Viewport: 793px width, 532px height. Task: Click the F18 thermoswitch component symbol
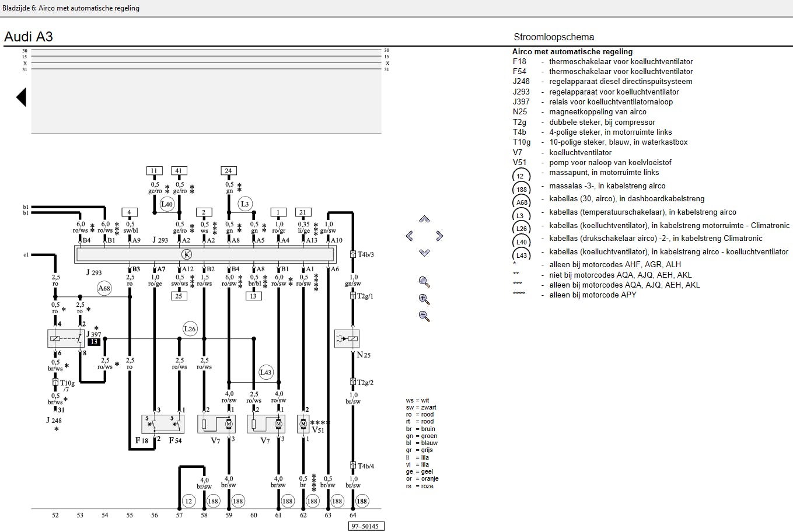[154, 424]
